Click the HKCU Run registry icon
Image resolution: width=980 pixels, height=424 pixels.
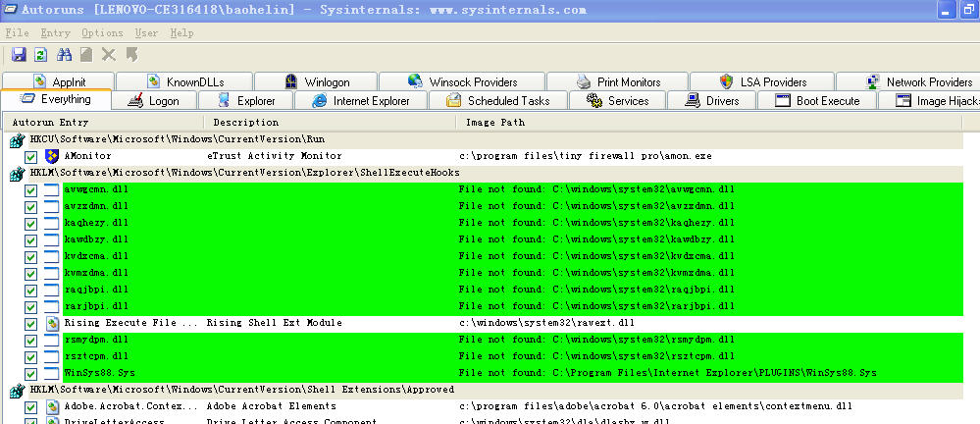tap(17, 141)
